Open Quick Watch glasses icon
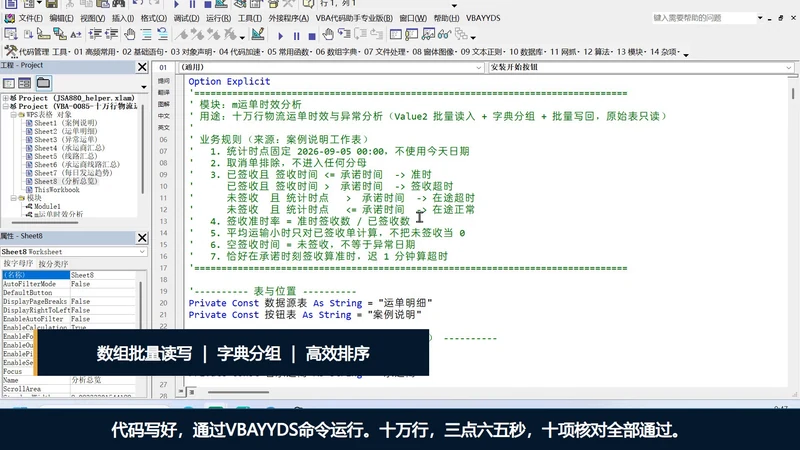The image size is (800, 450). (x=444, y=34)
